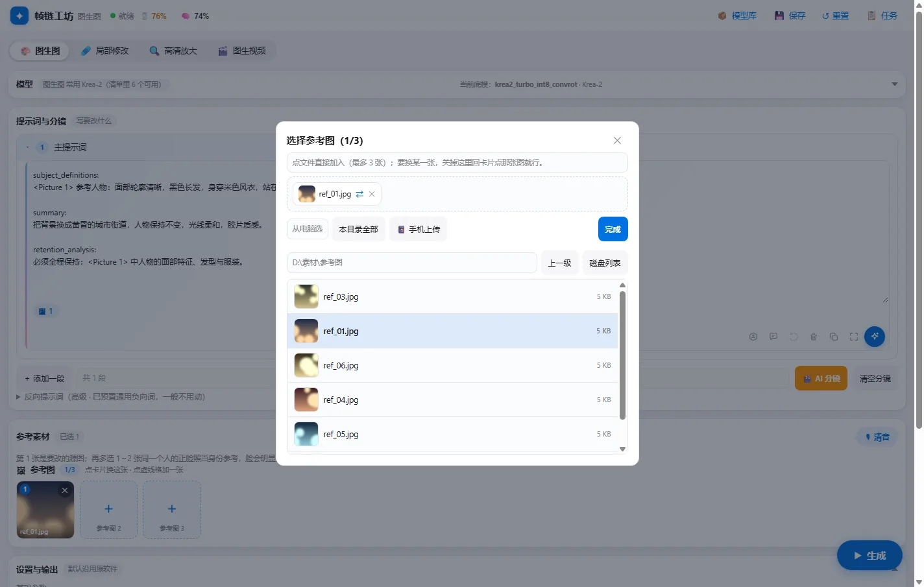Open 任务 in the top bar

882,16
